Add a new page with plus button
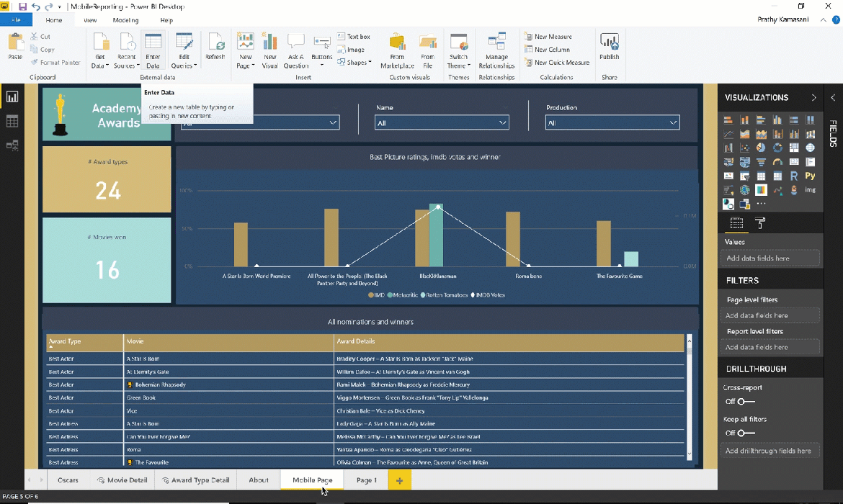The width and height of the screenshot is (843, 504). coord(399,480)
